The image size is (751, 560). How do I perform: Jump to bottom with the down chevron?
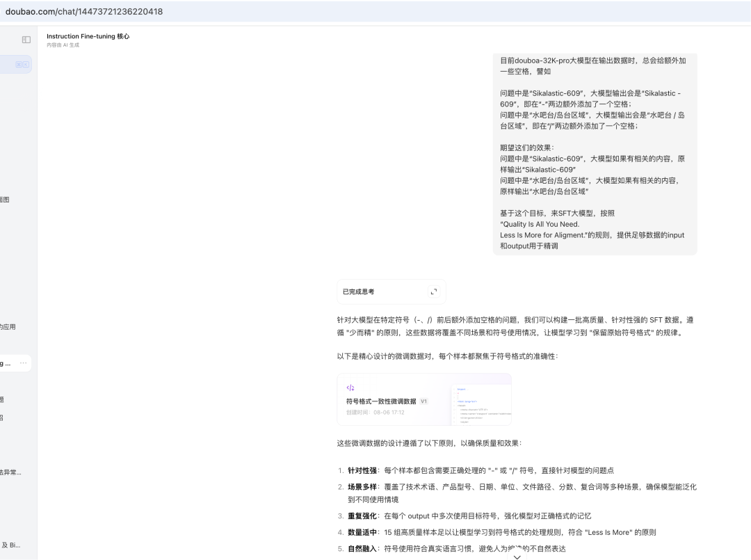click(517, 557)
